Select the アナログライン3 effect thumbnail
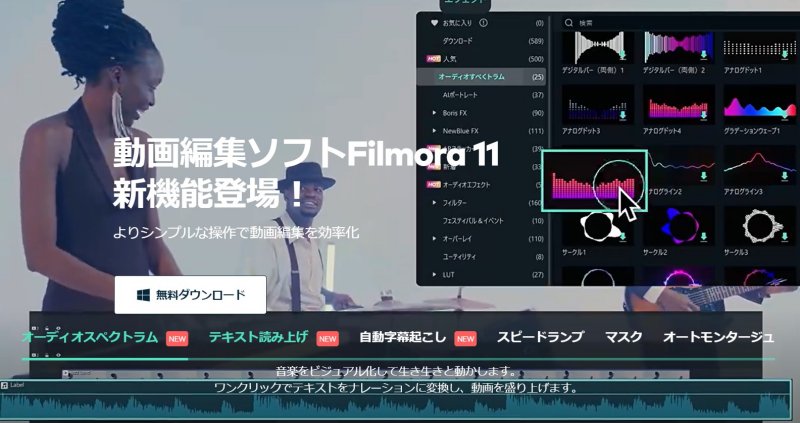The image size is (800, 423). [760, 166]
